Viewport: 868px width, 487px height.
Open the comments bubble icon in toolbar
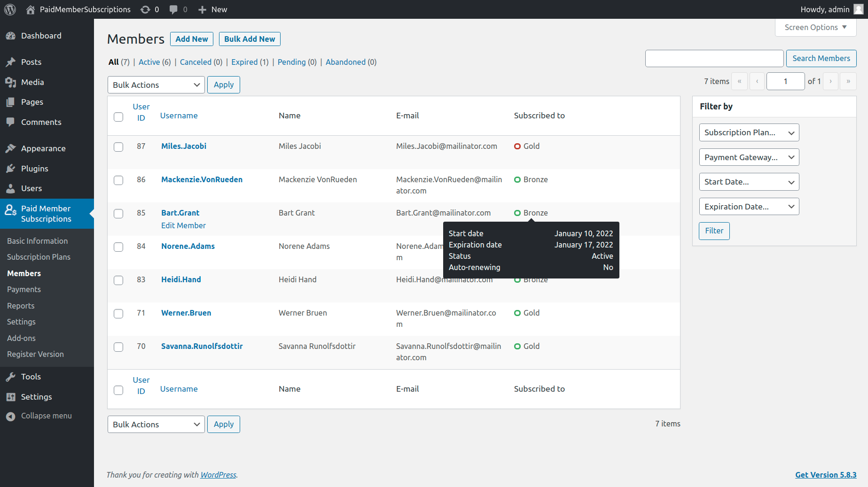(173, 9)
